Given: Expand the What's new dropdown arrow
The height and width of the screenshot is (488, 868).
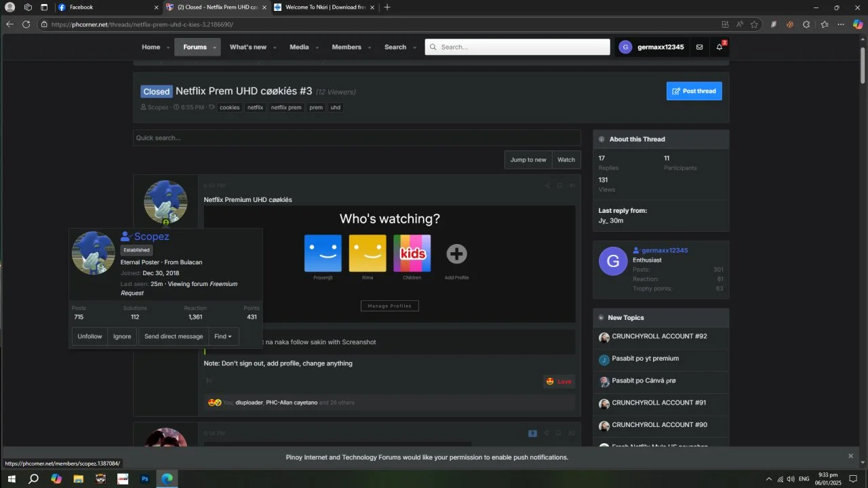Looking at the screenshot, I should pos(275,47).
